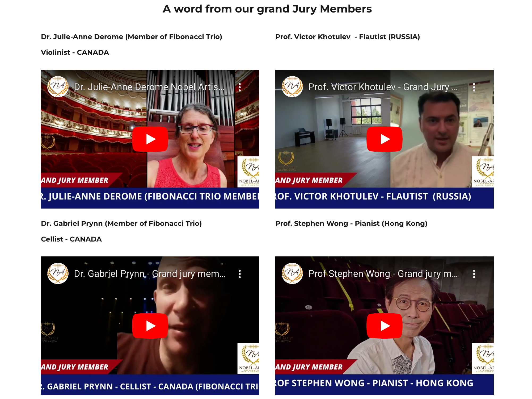The width and height of the screenshot is (532, 399).
Task: Play the Prof Stephen Wong video
Action: pos(385,326)
